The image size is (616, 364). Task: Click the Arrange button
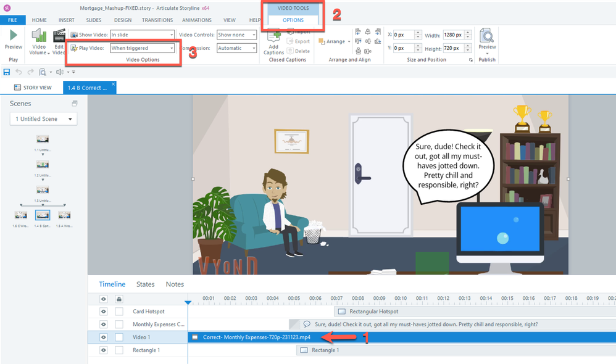(x=334, y=41)
